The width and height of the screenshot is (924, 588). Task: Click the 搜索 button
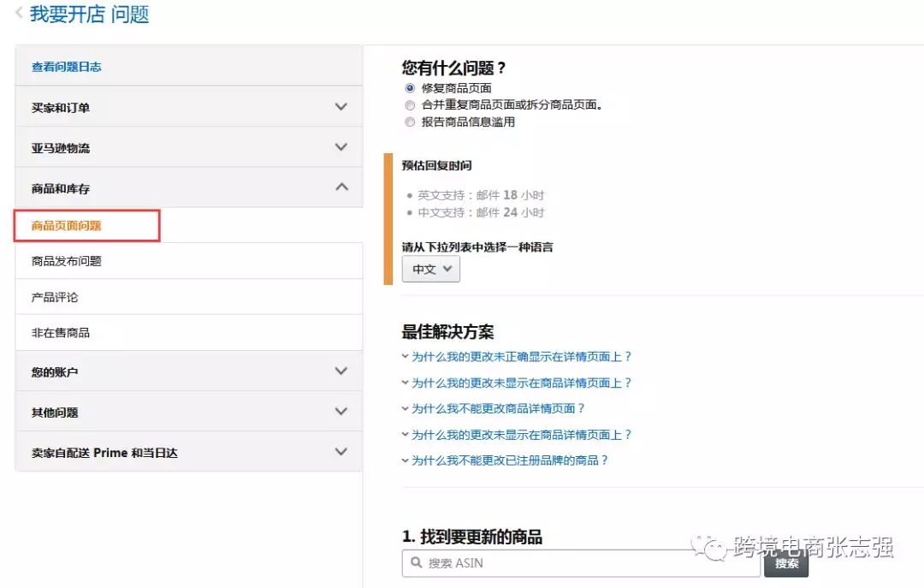point(785,564)
